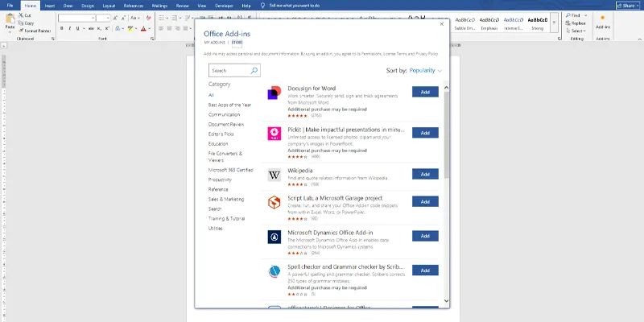Screen dimensions: 644x322
Task: Select the Emphasis style in the gallery
Action: 489,23
